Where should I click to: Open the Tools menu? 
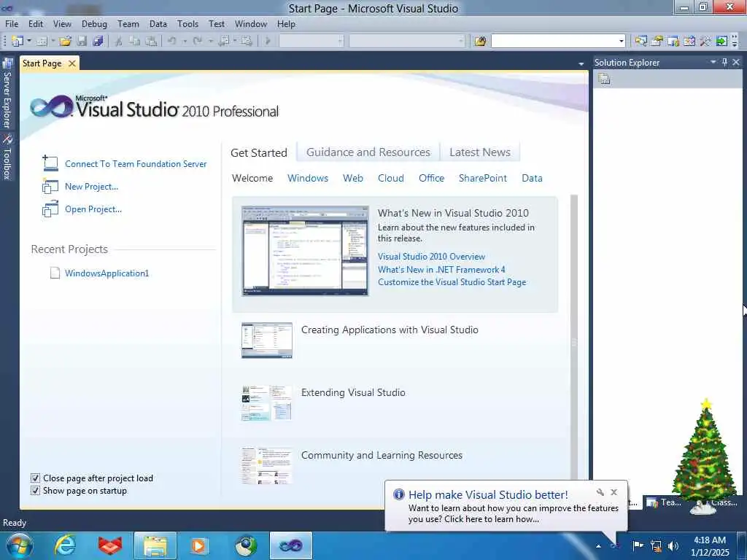[187, 24]
